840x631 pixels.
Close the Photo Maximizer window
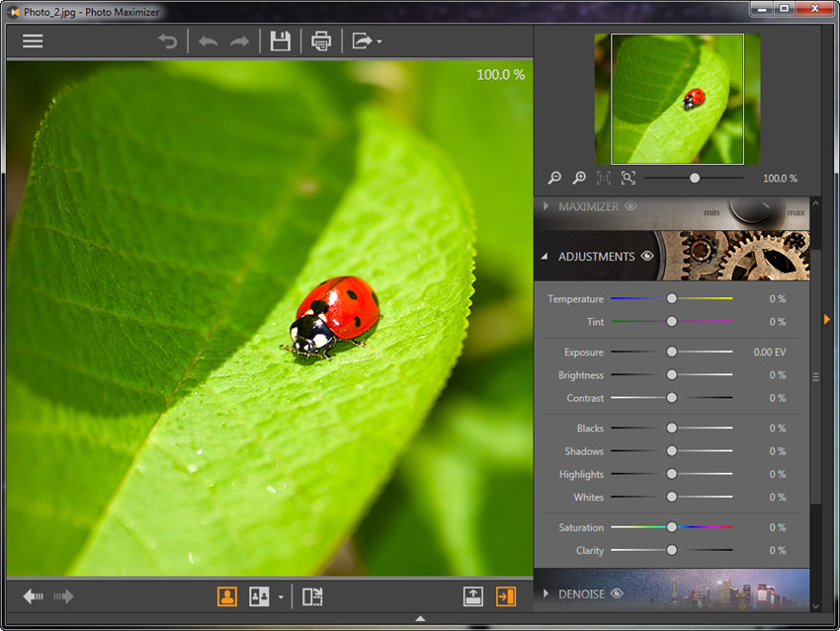click(814, 9)
